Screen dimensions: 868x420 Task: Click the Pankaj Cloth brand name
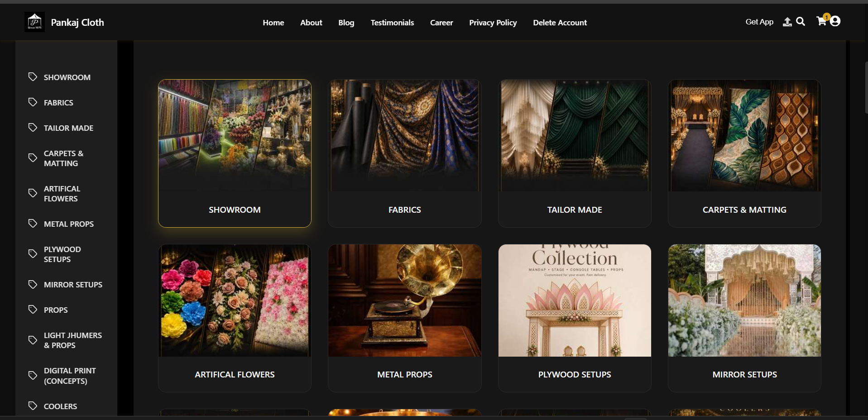[x=77, y=23]
